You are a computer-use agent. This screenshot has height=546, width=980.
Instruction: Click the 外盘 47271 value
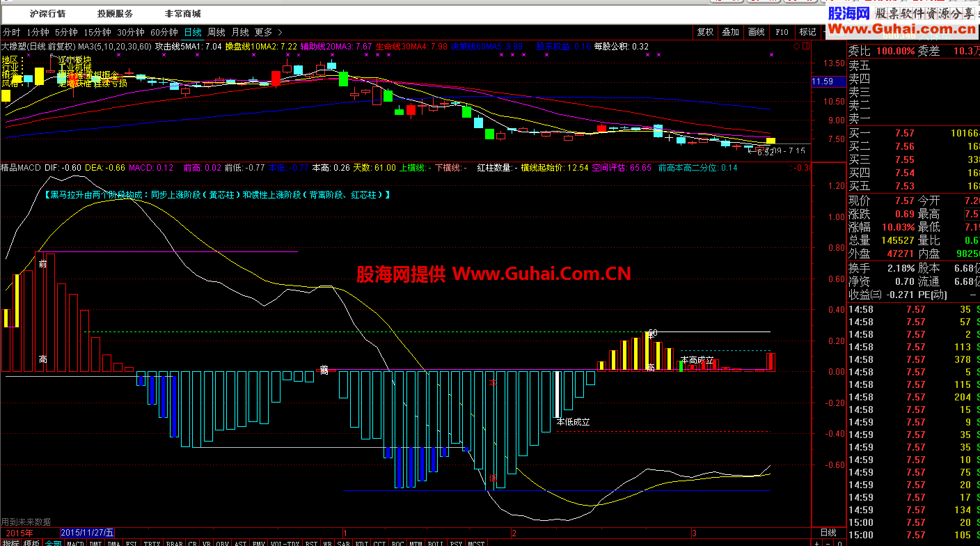pyautogui.click(x=900, y=253)
